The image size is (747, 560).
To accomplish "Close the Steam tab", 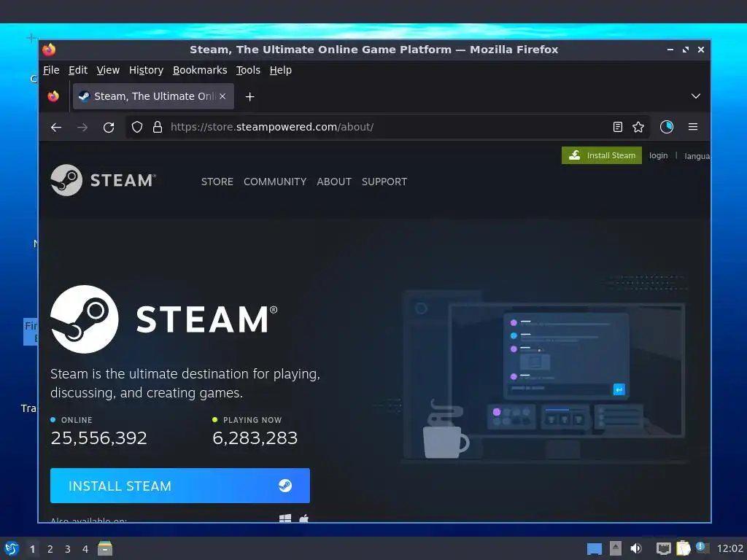I will pyautogui.click(x=222, y=96).
